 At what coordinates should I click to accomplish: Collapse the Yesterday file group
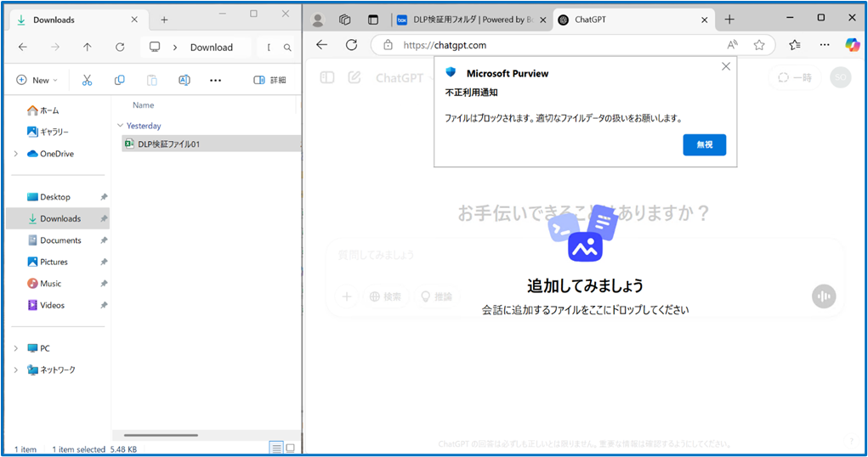pos(120,126)
